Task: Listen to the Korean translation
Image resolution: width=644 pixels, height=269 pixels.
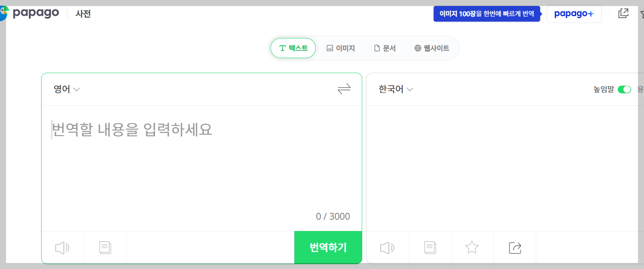Action: pos(387,248)
